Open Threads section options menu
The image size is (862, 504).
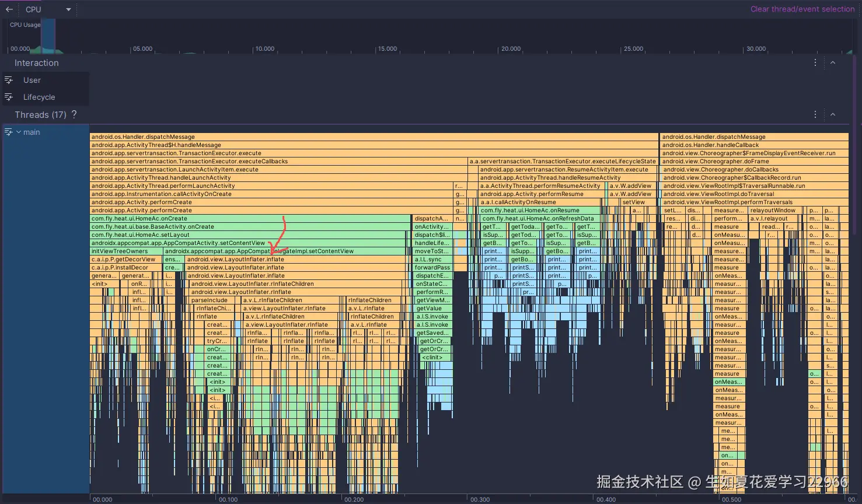815,114
